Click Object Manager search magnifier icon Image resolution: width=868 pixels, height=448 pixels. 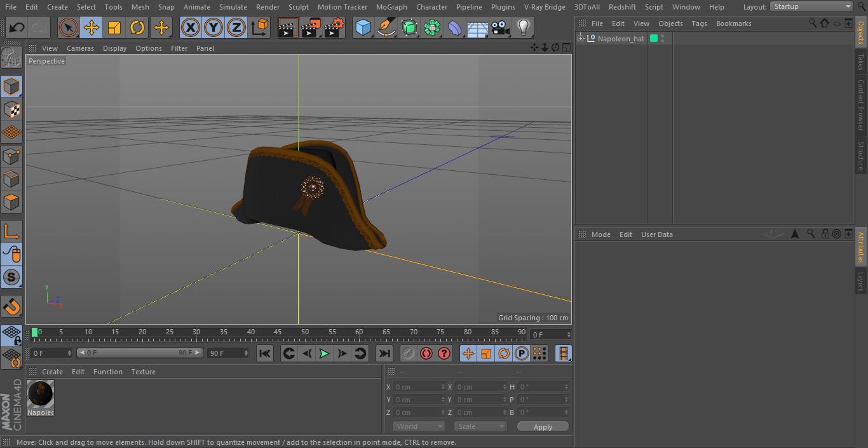(813, 23)
